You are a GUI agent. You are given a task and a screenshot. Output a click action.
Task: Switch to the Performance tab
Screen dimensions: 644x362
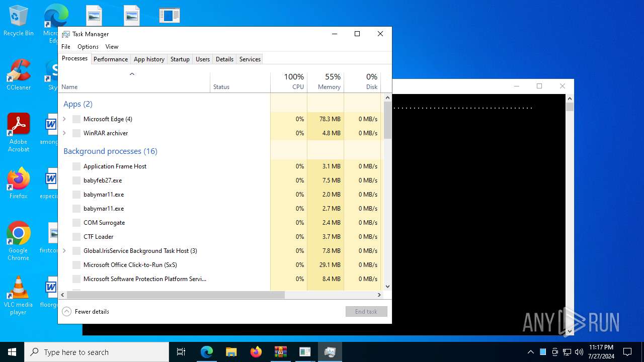(x=111, y=59)
